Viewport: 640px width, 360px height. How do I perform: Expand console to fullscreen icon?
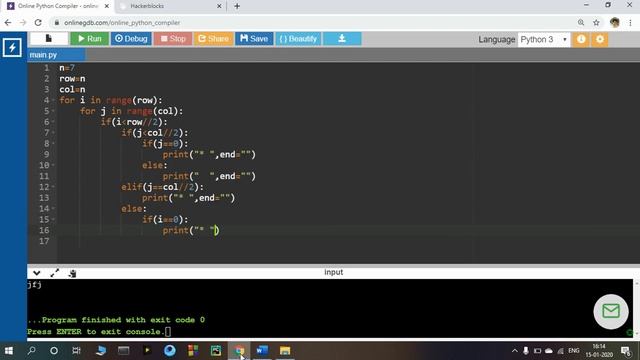pyautogui.click(x=54, y=273)
